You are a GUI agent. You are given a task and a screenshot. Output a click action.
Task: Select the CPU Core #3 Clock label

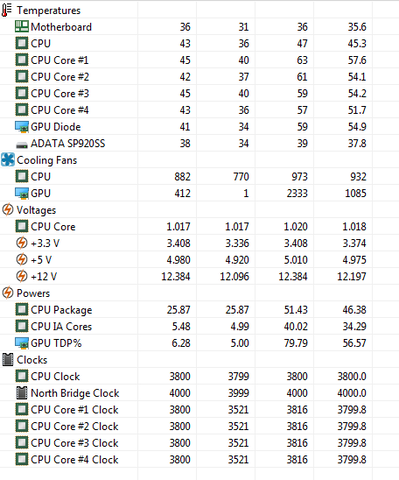coord(74,443)
